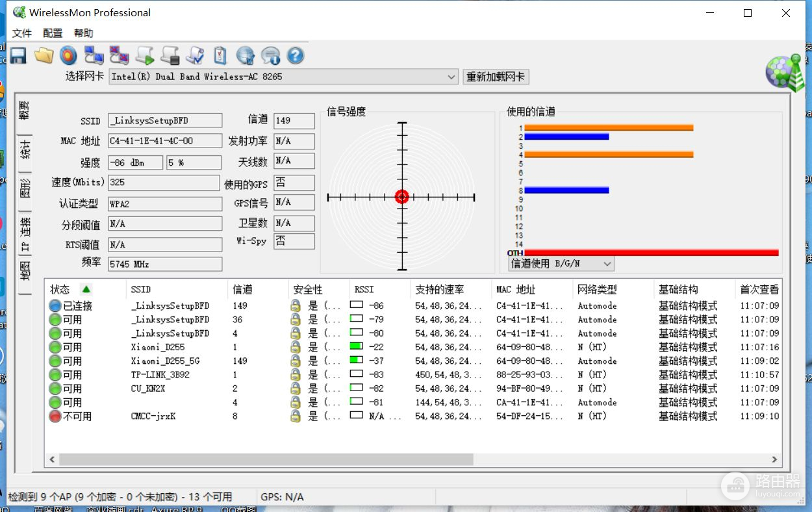Image resolution: width=812 pixels, height=512 pixels.
Task: Stop logging with the black square scroll icon
Action: [170, 56]
